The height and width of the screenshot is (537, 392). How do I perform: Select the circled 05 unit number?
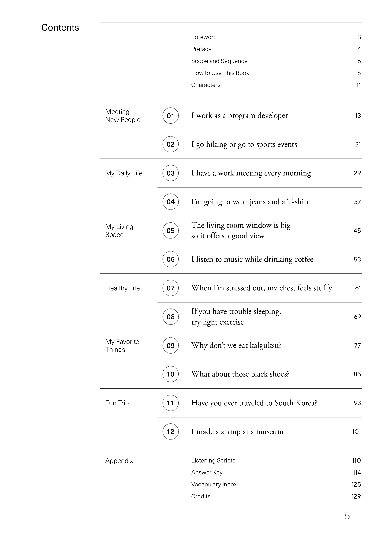pyautogui.click(x=170, y=230)
